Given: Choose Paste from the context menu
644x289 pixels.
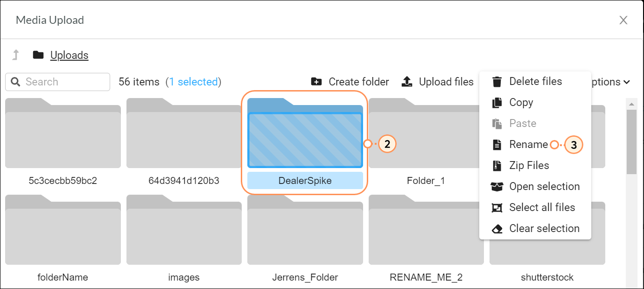Looking at the screenshot, I should 523,124.
